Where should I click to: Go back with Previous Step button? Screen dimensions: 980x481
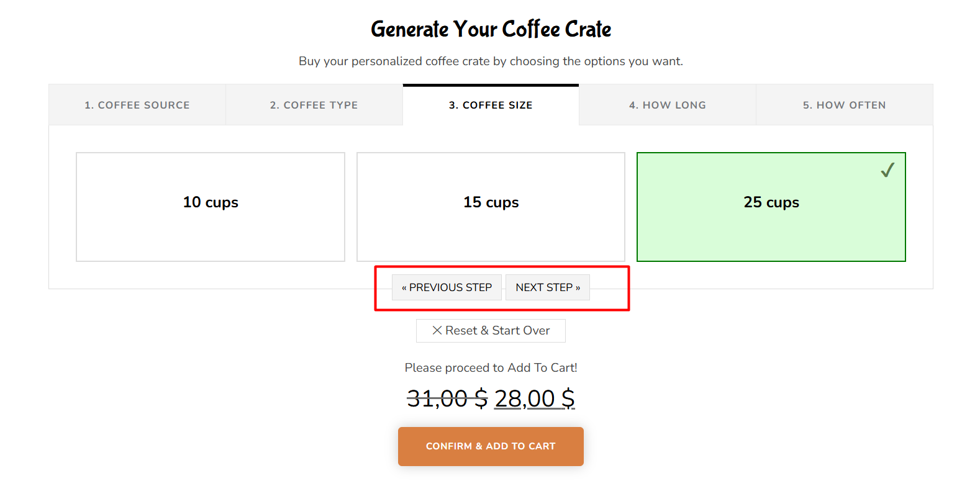(x=447, y=287)
